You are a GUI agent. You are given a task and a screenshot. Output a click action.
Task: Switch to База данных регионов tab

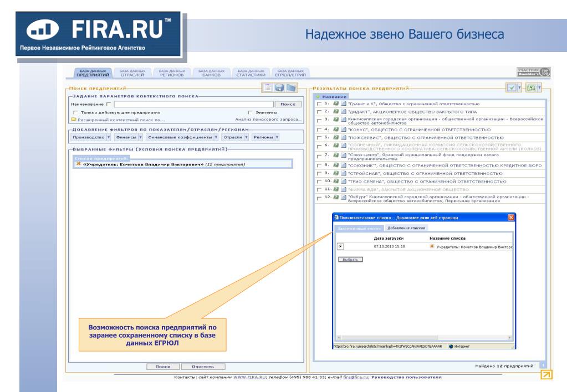coord(172,73)
